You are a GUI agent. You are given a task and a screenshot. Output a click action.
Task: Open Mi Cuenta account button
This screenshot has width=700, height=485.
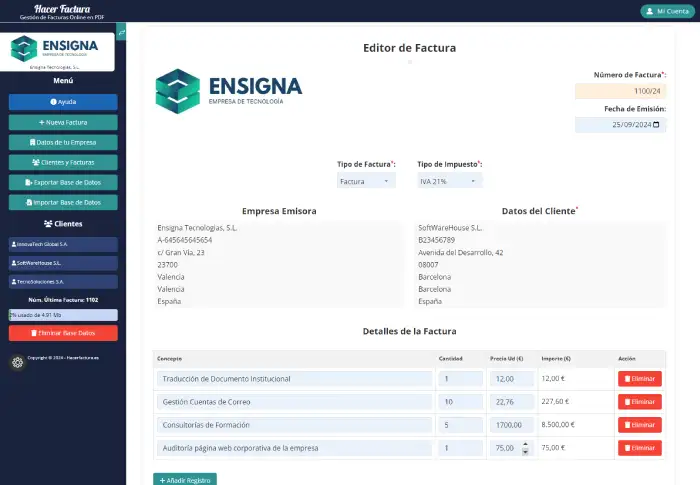click(667, 11)
